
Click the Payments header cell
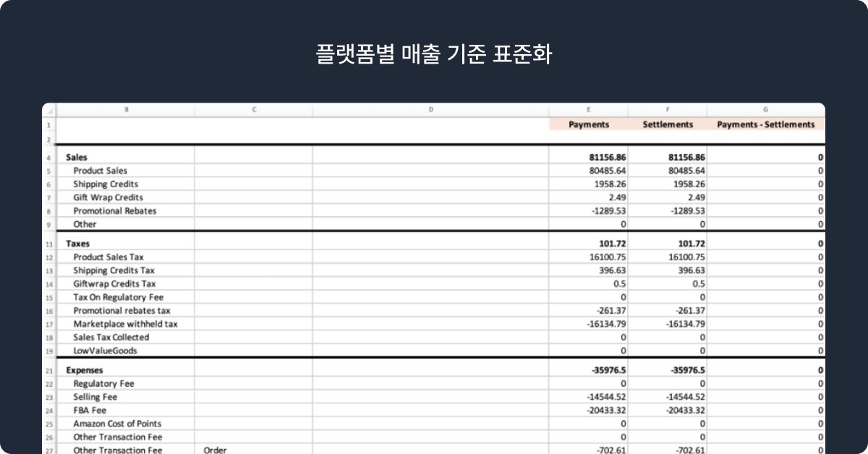pos(588,124)
